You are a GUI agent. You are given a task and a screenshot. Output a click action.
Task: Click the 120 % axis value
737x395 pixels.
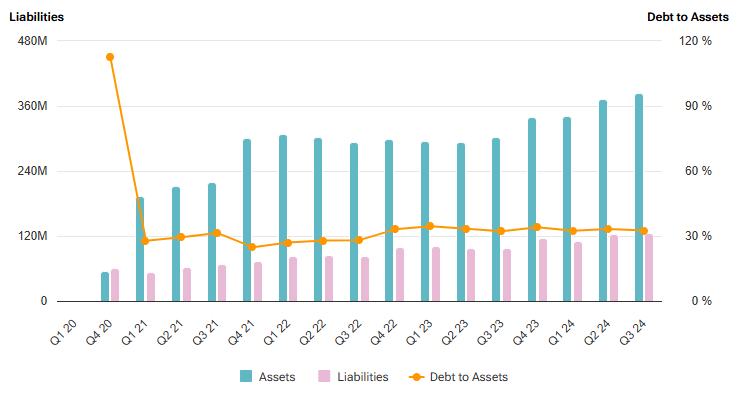tap(695, 41)
